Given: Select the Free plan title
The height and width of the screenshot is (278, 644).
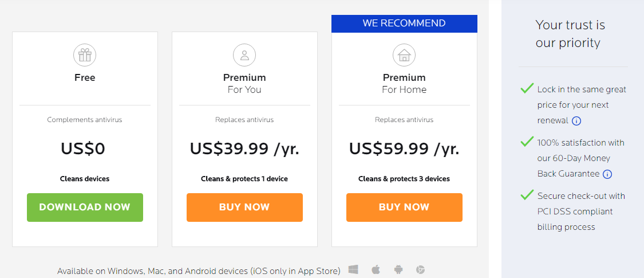Looking at the screenshot, I should pyautogui.click(x=85, y=77).
